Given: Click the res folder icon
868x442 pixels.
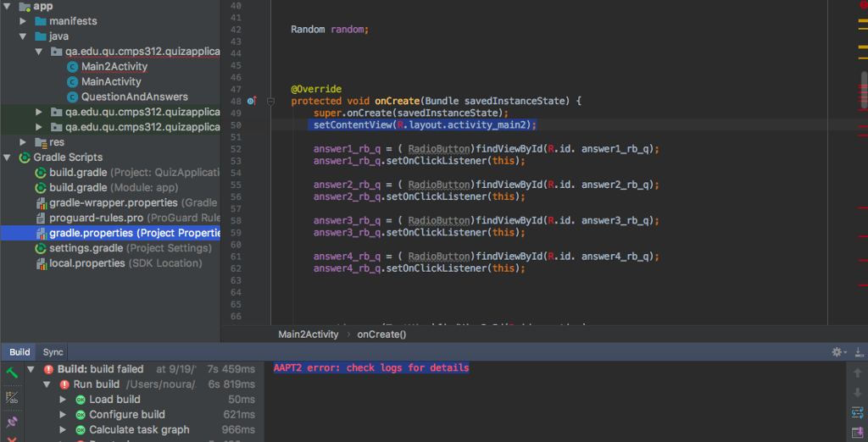Looking at the screenshot, I should pyautogui.click(x=41, y=143).
